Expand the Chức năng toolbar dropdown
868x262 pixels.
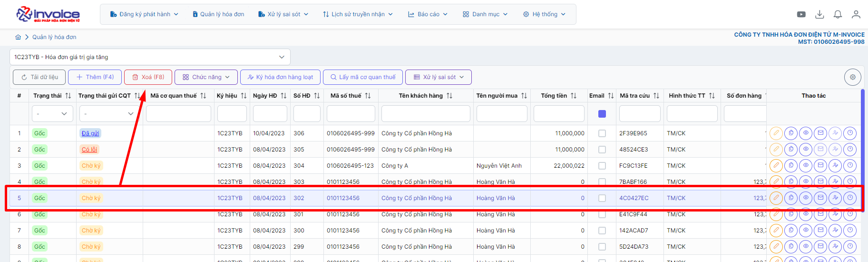pyautogui.click(x=206, y=77)
